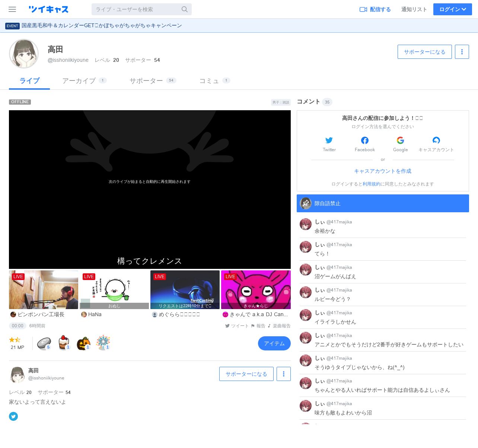478x448 pixels.
Task: Switch to the アーカイブ tab
Action: [x=79, y=81]
